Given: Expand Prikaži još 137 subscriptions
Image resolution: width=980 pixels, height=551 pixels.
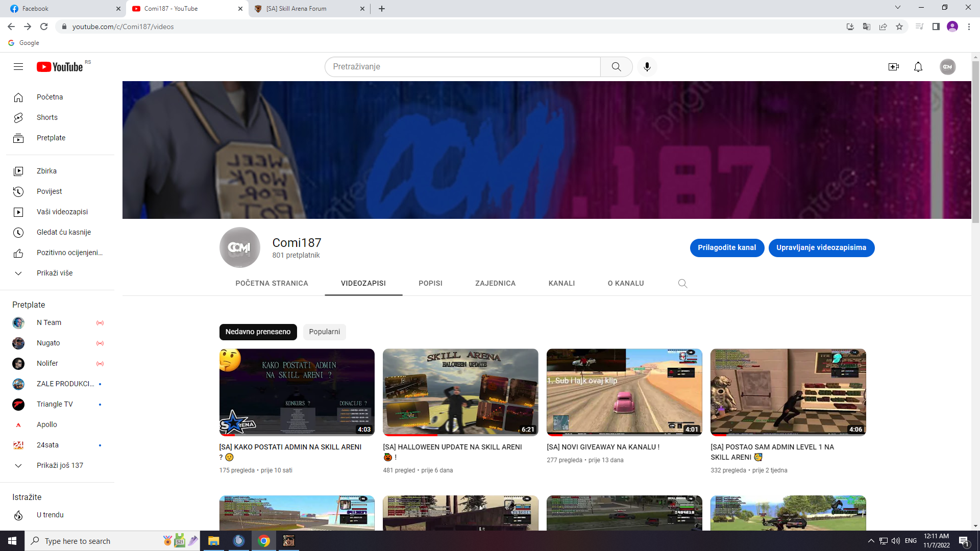Looking at the screenshot, I should (x=59, y=465).
